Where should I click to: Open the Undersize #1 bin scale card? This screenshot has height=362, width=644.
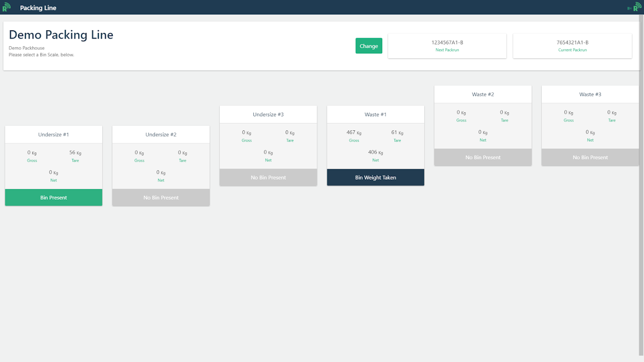pos(53,166)
